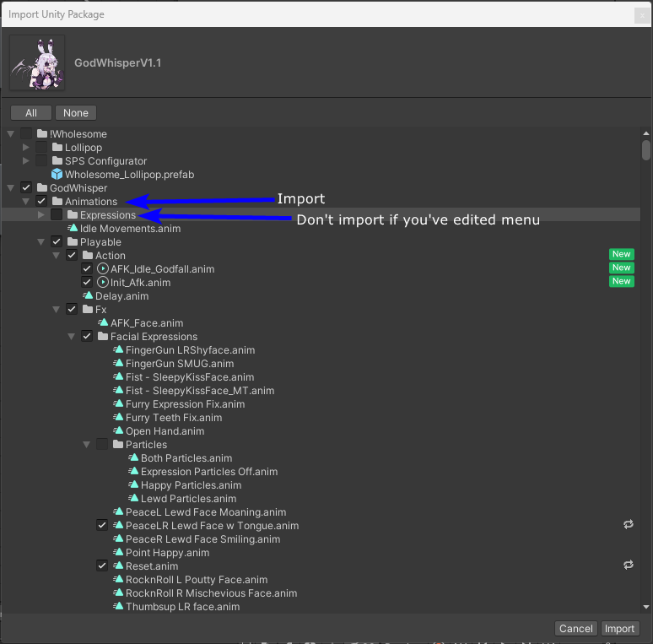Uncheck the Reset.anim checkbox

[102, 566]
